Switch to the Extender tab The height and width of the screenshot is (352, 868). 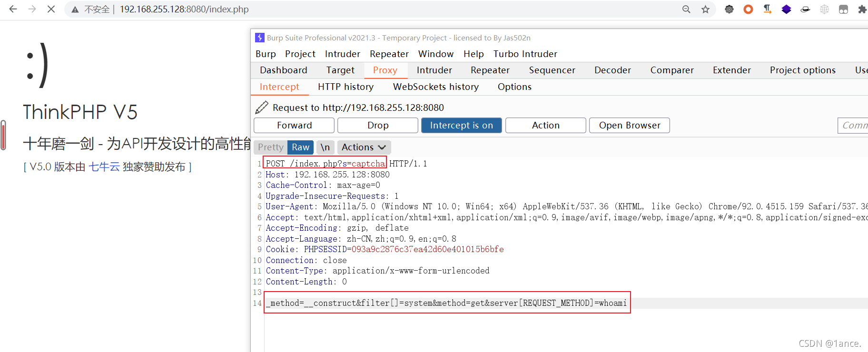pyautogui.click(x=731, y=70)
